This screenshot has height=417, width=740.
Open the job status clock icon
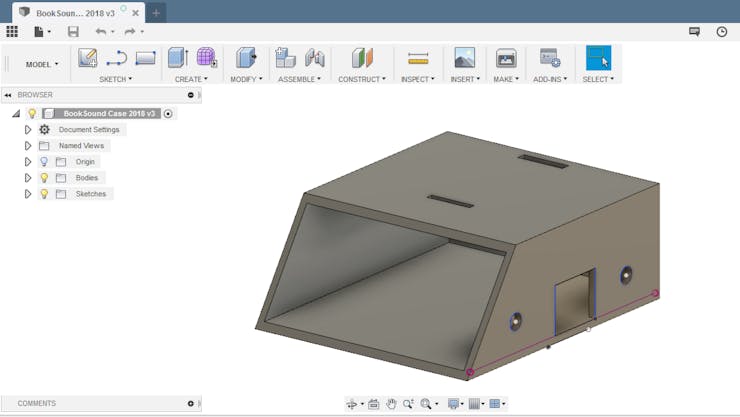tap(722, 32)
